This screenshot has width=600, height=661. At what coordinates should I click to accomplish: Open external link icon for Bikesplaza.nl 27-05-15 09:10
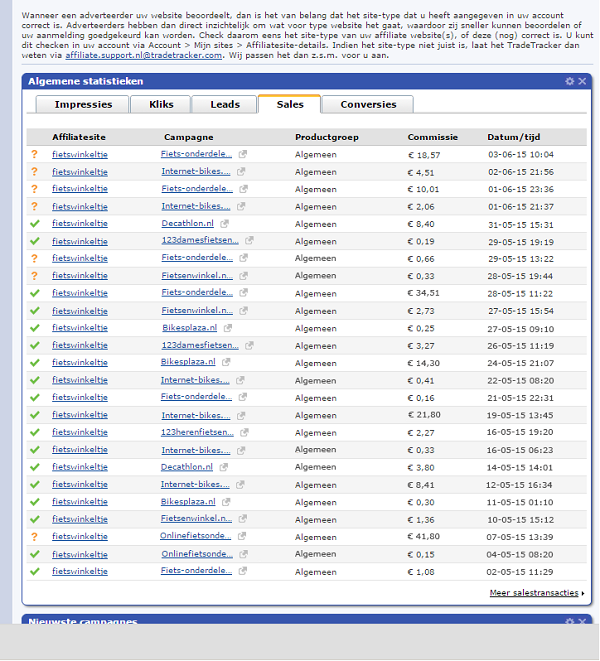(x=228, y=328)
